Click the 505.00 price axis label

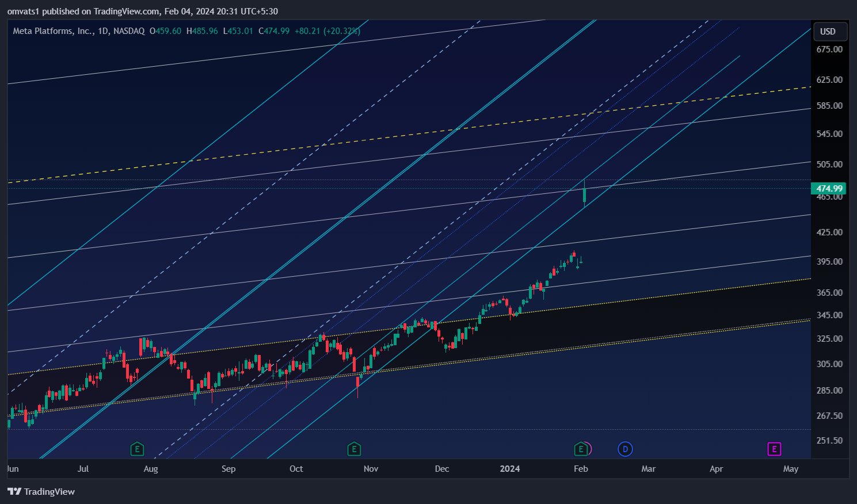[x=829, y=165]
